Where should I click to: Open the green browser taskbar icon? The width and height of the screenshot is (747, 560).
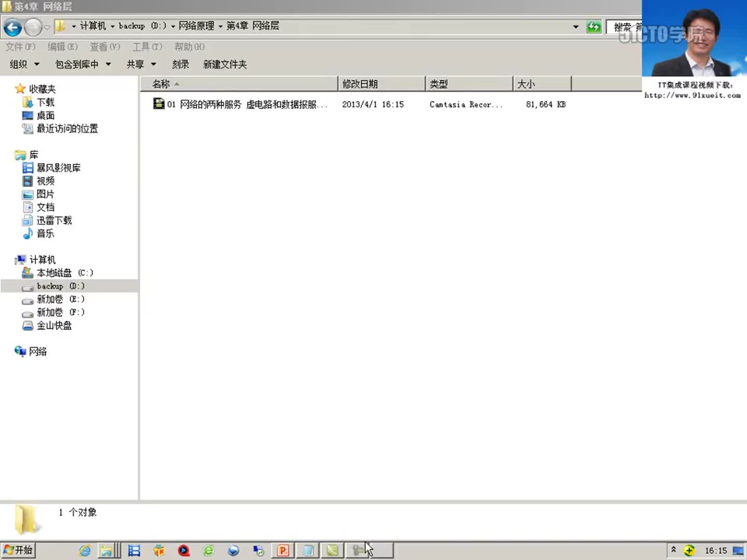tap(209, 551)
